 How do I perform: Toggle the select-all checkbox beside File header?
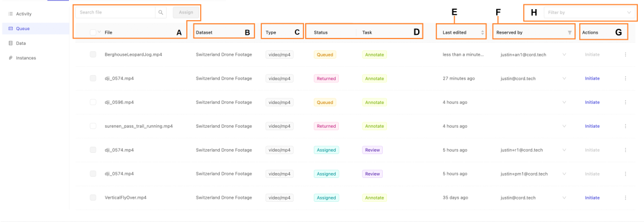click(93, 32)
